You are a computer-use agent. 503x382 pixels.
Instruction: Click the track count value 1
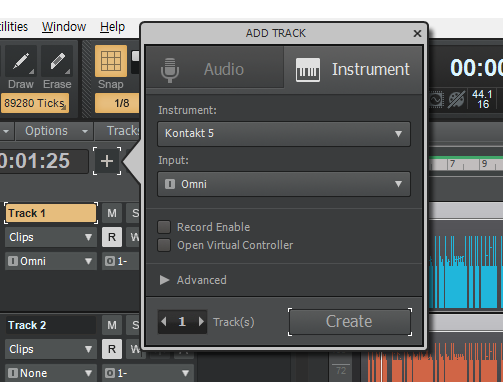[182, 322]
